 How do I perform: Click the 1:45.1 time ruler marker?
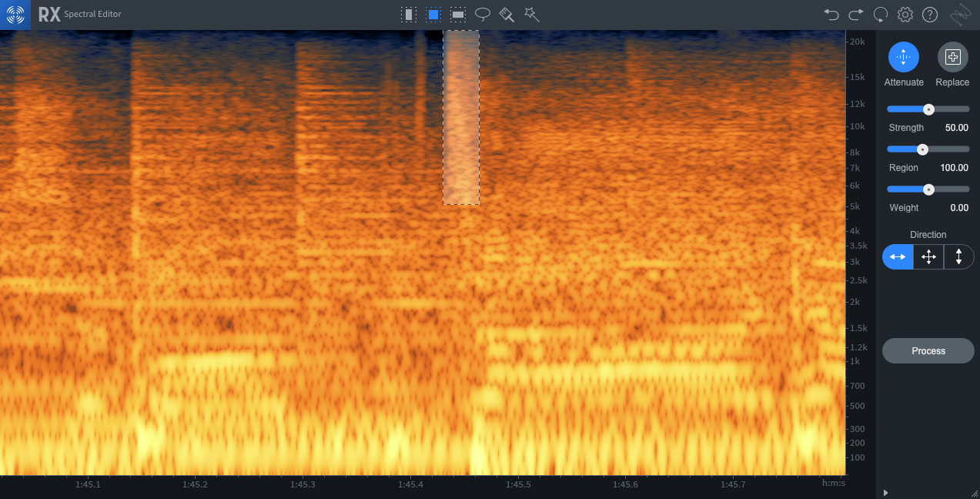tap(88, 484)
